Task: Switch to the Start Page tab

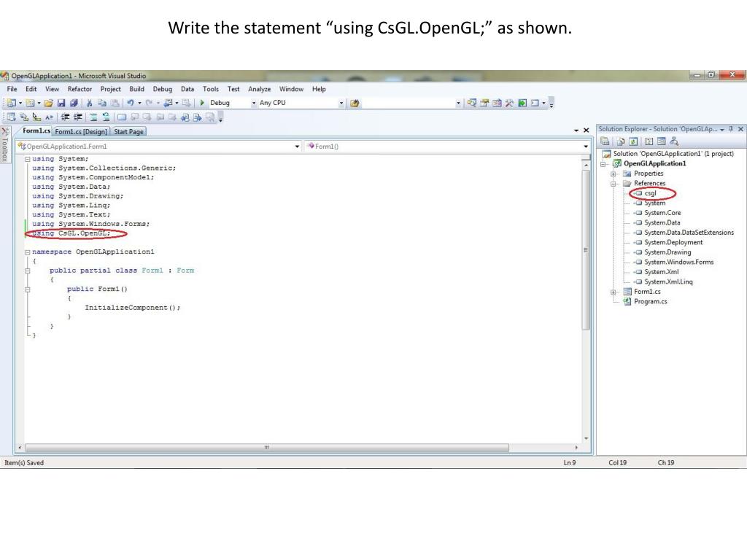Action: coord(128,131)
